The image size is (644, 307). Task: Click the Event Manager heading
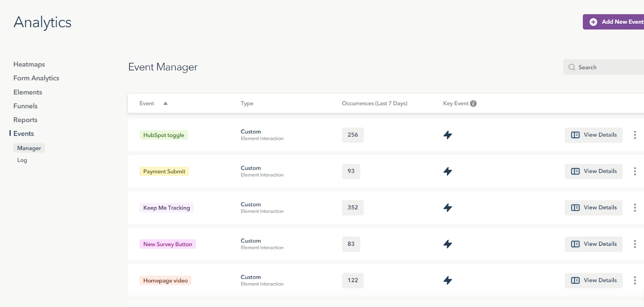tap(163, 67)
